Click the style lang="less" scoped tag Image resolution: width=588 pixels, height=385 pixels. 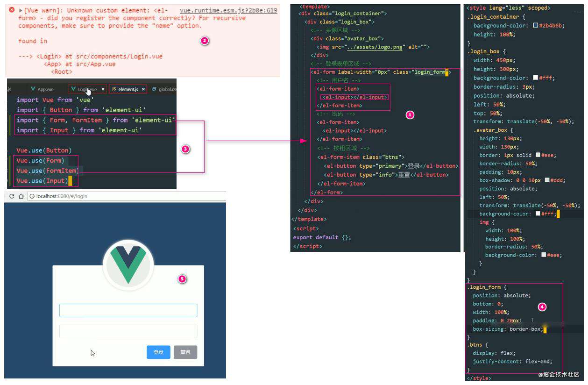click(509, 8)
